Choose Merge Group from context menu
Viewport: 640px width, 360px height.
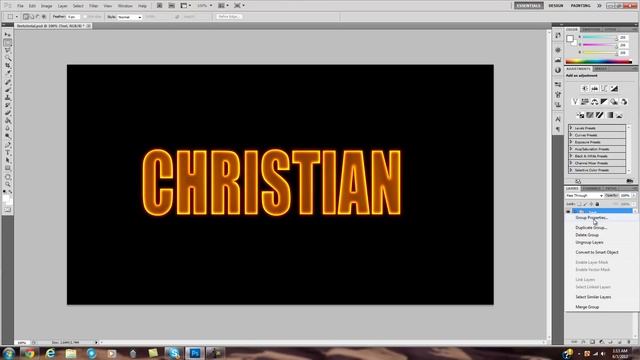[587, 307]
